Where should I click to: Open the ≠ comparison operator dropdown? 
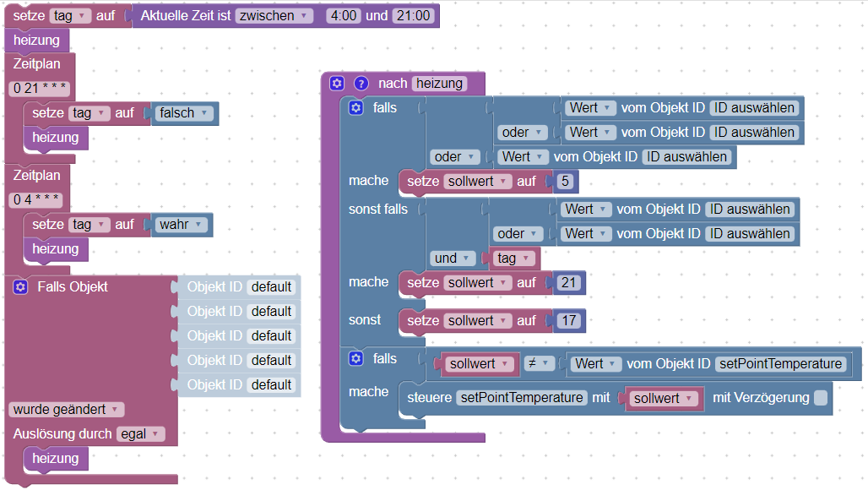click(x=539, y=364)
